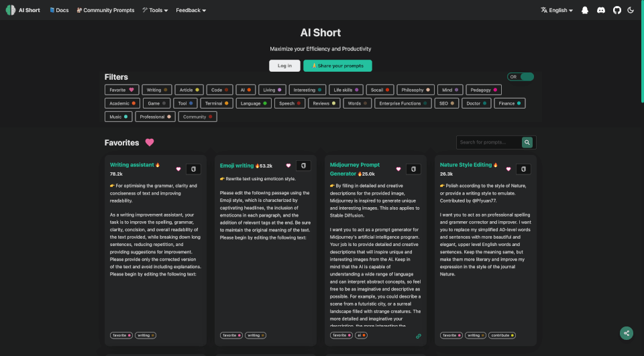Click Share your prompts button

[337, 66]
